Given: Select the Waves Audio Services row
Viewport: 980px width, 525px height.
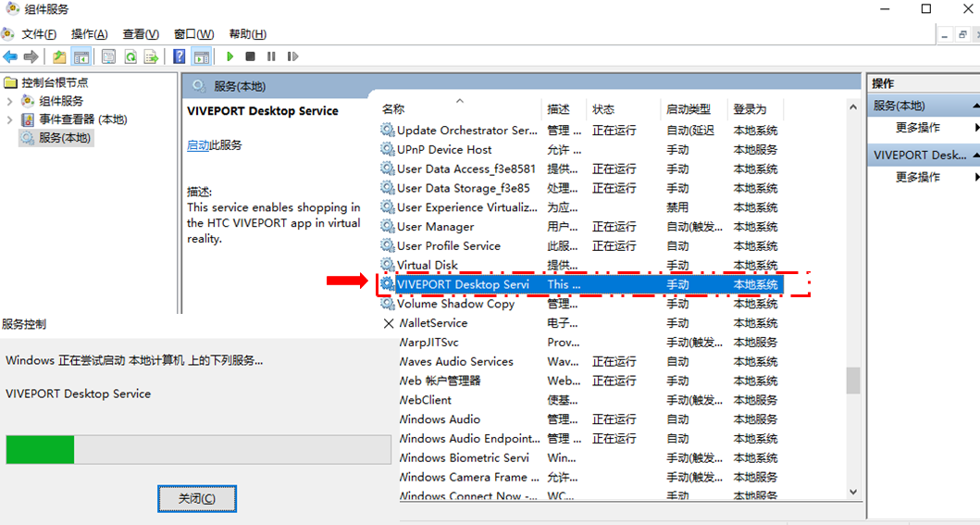Looking at the screenshot, I should 591,362.
